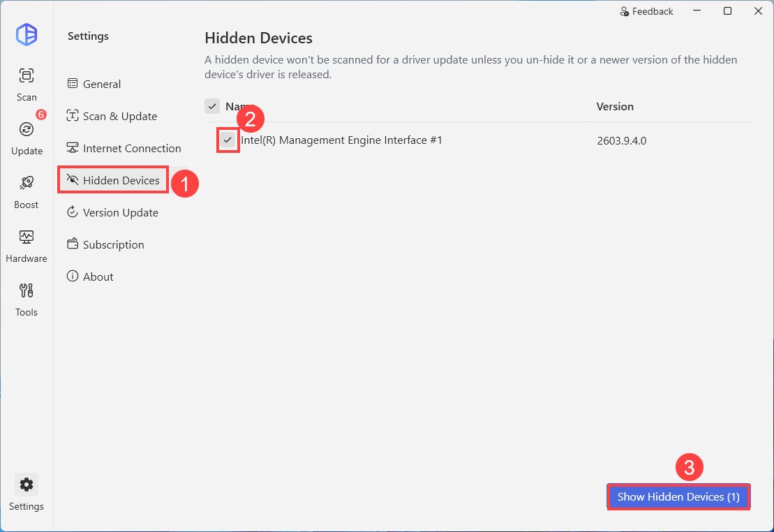Click the Version column header
774x532 pixels.
(x=615, y=107)
